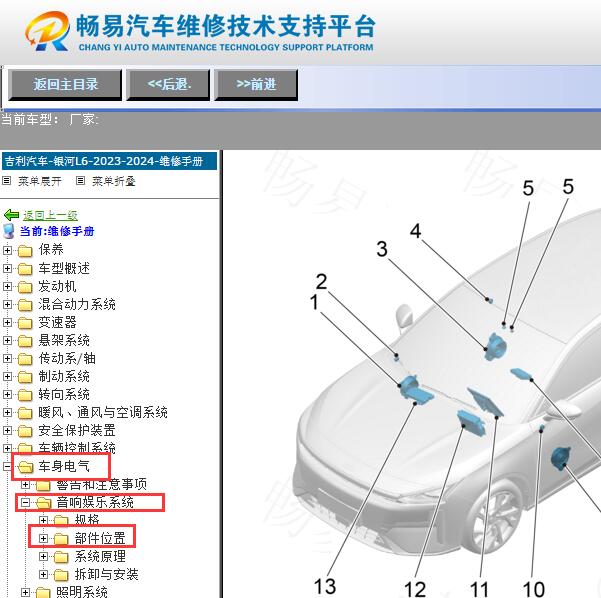601x598 pixels.
Task: Expand the 暖风、通风与空调系统 node
Action: coord(7,412)
